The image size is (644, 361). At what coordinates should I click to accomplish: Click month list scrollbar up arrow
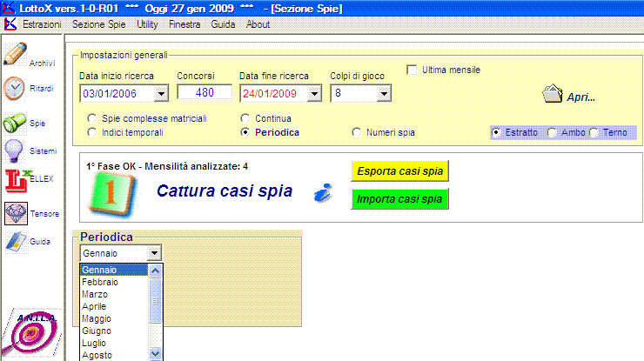coord(155,271)
